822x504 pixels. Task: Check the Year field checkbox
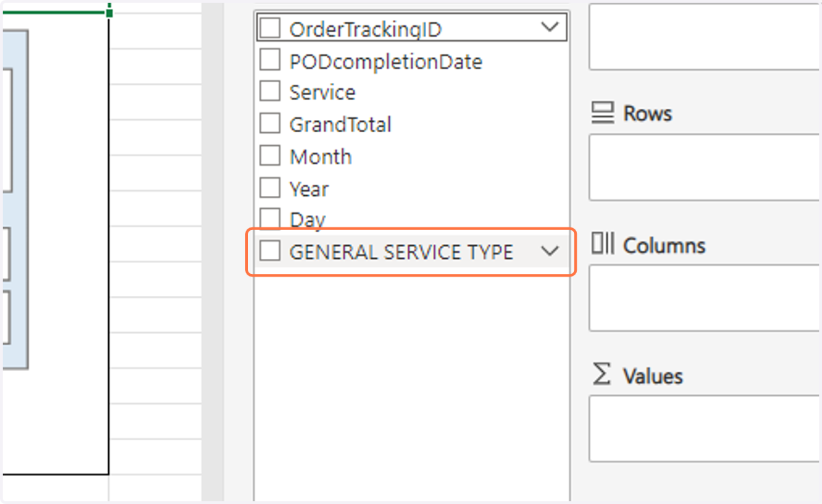point(270,188)
